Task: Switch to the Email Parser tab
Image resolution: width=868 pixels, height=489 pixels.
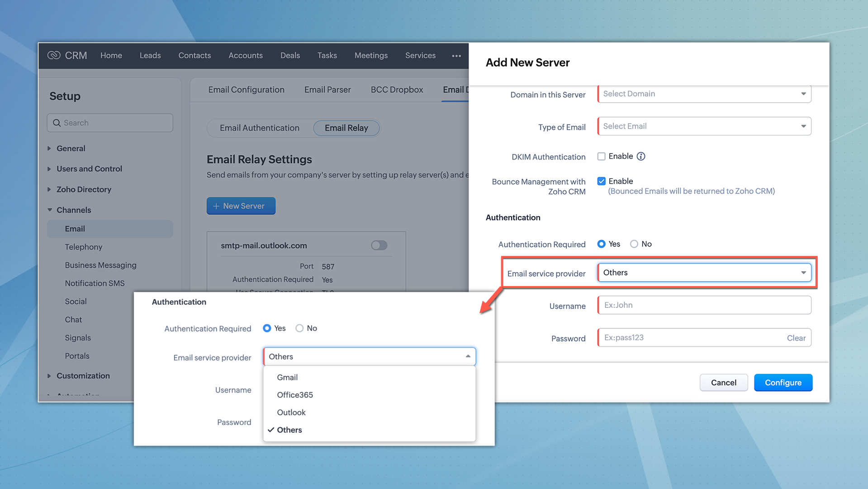Action: point(327,90)
